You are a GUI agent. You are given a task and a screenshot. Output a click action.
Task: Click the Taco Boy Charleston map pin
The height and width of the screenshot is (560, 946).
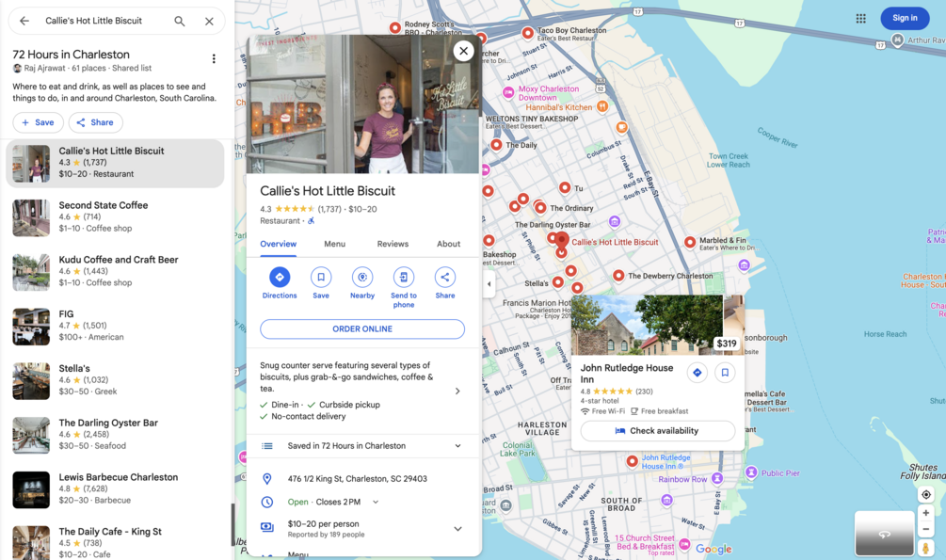(528, 33)
